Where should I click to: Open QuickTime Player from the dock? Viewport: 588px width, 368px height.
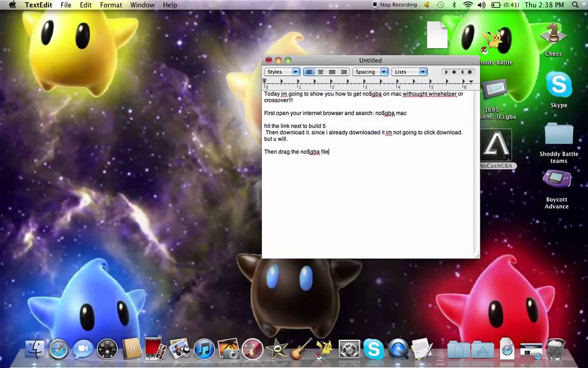pyautogui.click(x=398, y=350)
